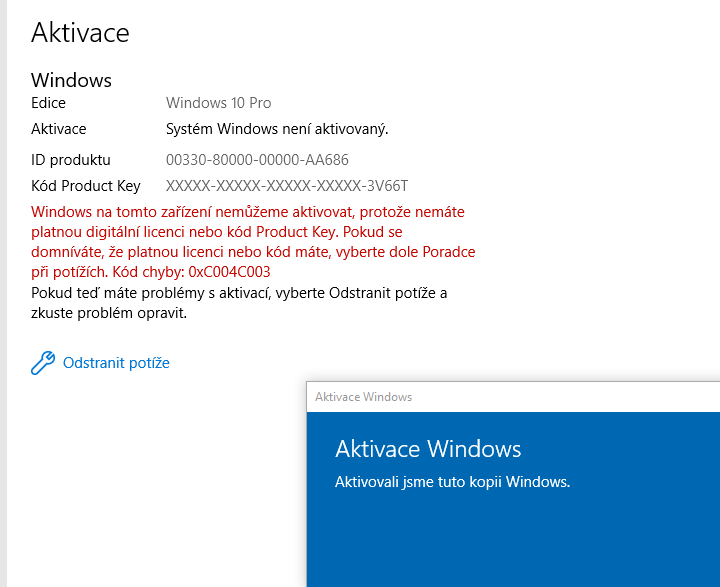Screen dimensions: 720x587
Task: Click the message Aktivovali jsme tuto kopii Windows
Action: coord(452,482)
